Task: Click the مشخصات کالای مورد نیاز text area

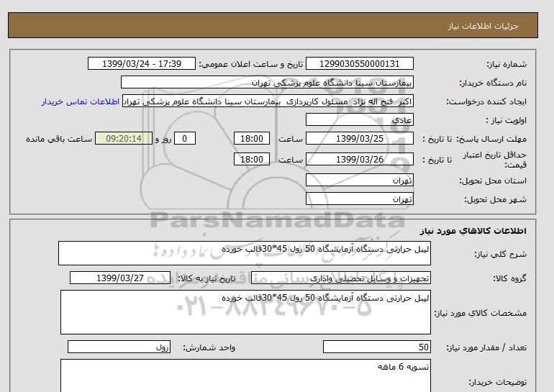Action: click(x=245, y=312)
